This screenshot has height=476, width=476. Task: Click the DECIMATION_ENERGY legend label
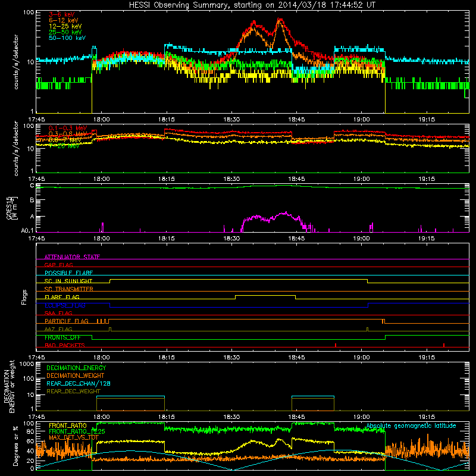(76, 368)
